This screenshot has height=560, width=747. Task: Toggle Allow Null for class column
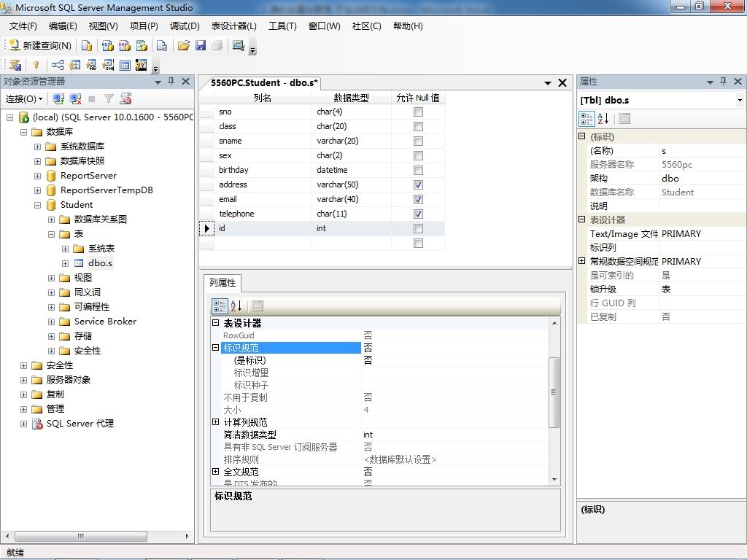tap(418, 126)
